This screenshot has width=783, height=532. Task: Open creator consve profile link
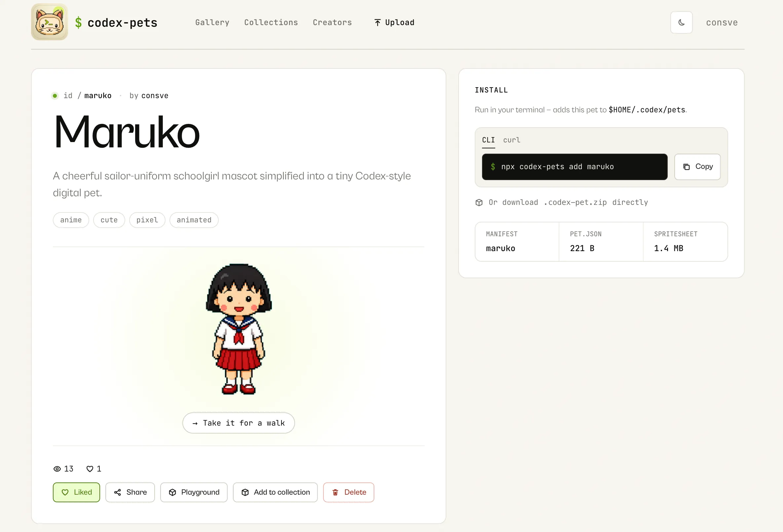coord(155,96)
